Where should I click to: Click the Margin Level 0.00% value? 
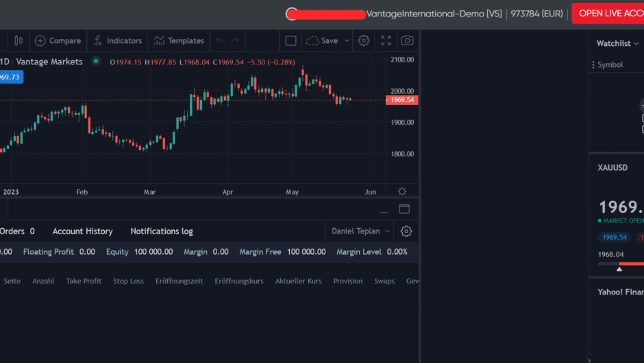coord(397,252)
